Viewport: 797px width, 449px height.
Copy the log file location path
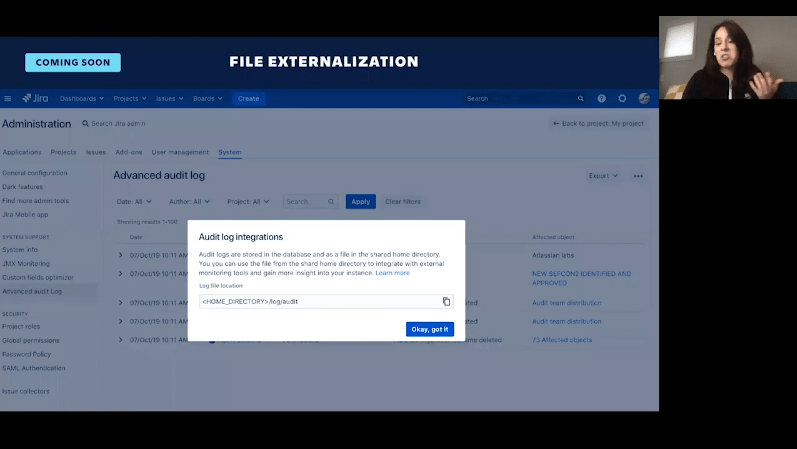446,301
